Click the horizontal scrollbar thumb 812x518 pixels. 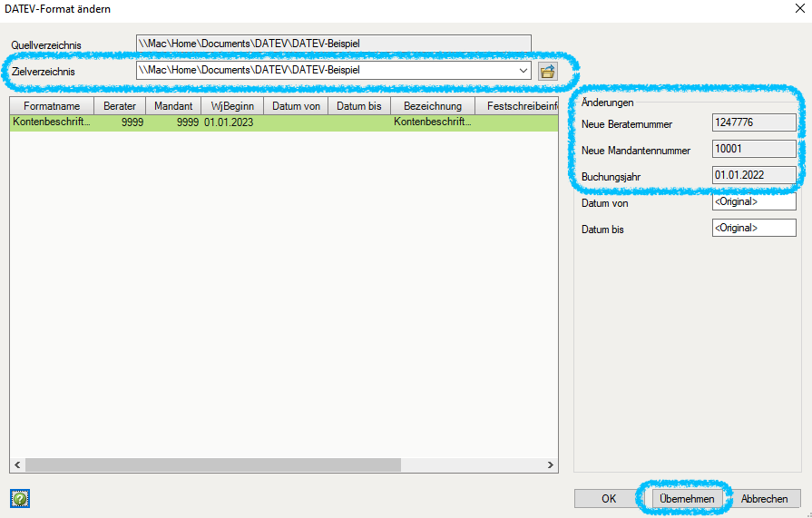[x=213, y=464]
